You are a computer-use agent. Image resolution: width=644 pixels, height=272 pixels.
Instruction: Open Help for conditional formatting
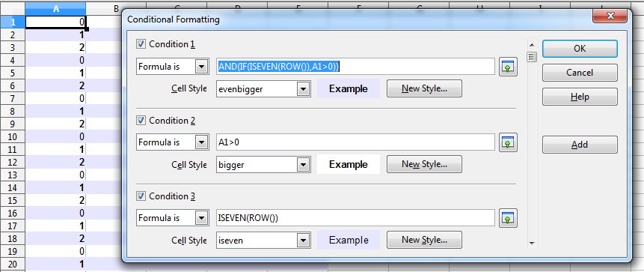point(580,97)
